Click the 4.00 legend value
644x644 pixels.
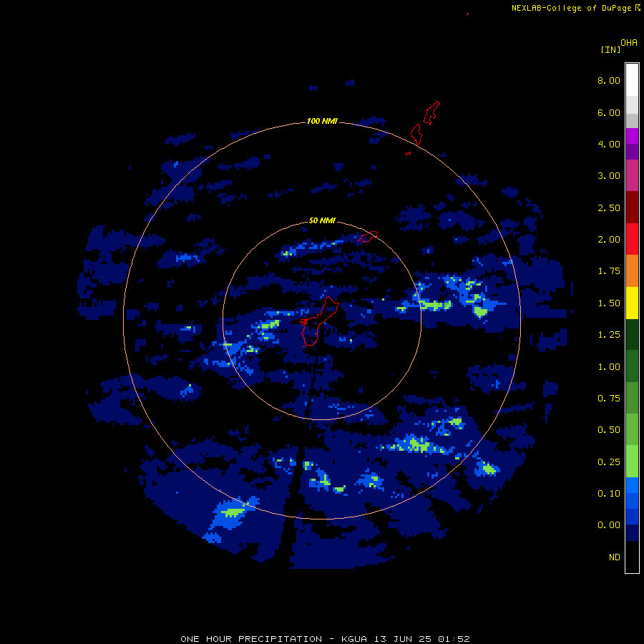(x=609, y=144)
